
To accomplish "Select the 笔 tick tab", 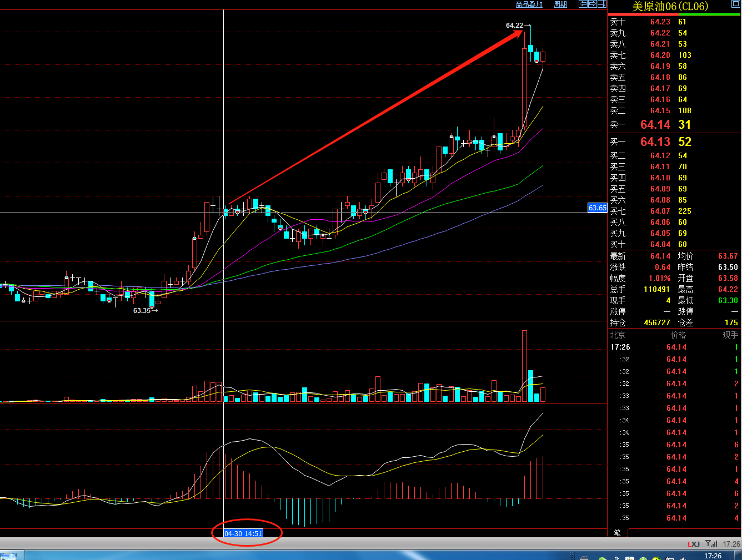I will tap(617, 533).
